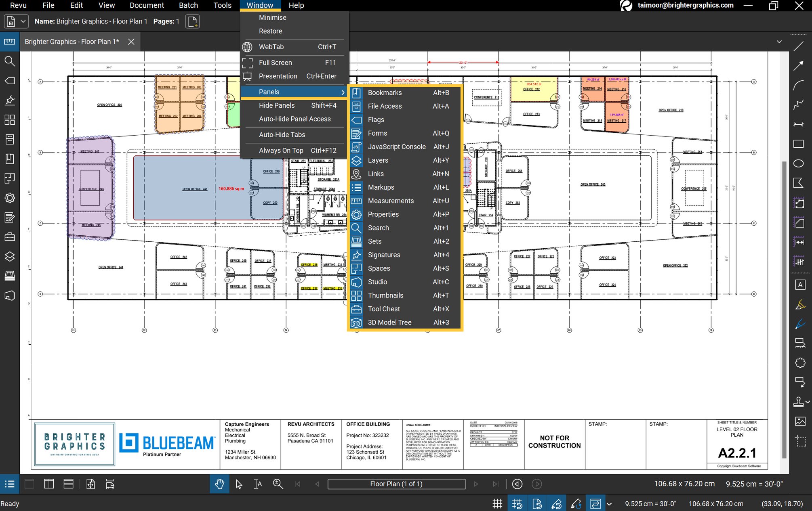Disable snap to grid in status bar
Viewport: 812px width, 511px height.
(517, 504)
